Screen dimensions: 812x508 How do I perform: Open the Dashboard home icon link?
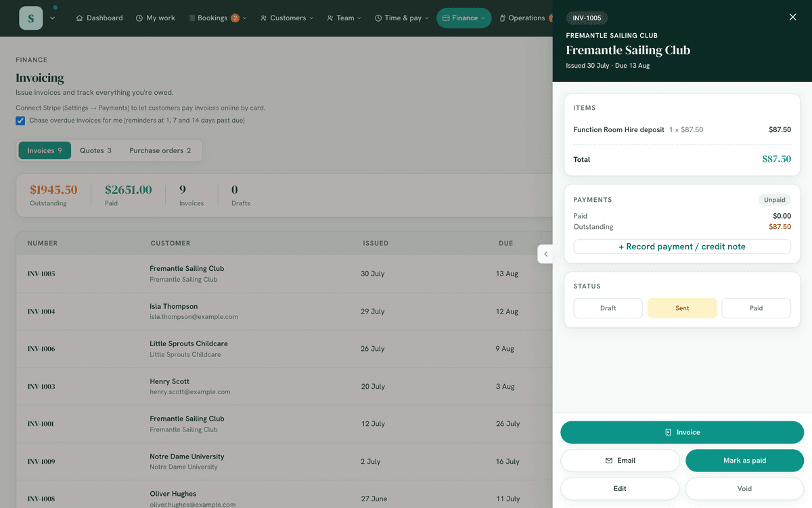(x=99, y=18)
